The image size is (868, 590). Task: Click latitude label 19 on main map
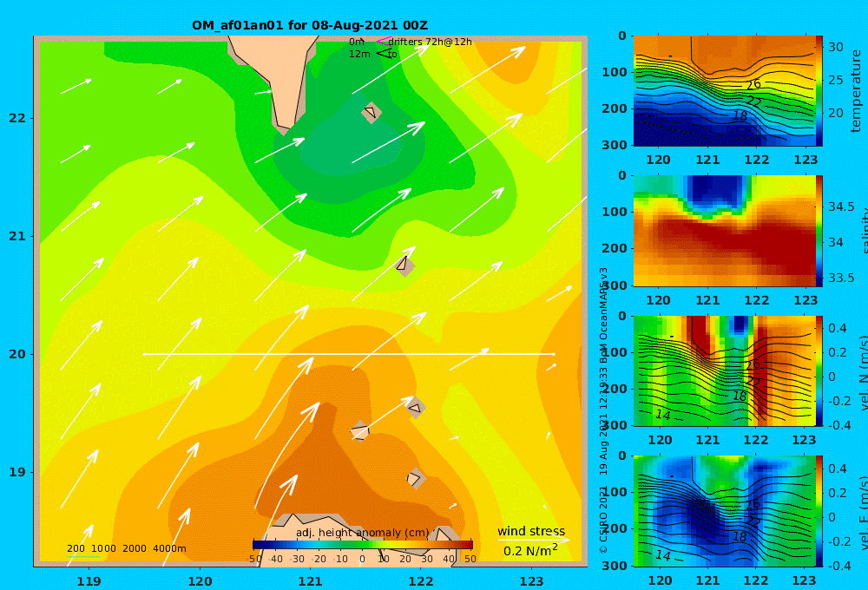click(x=17, y=472)
